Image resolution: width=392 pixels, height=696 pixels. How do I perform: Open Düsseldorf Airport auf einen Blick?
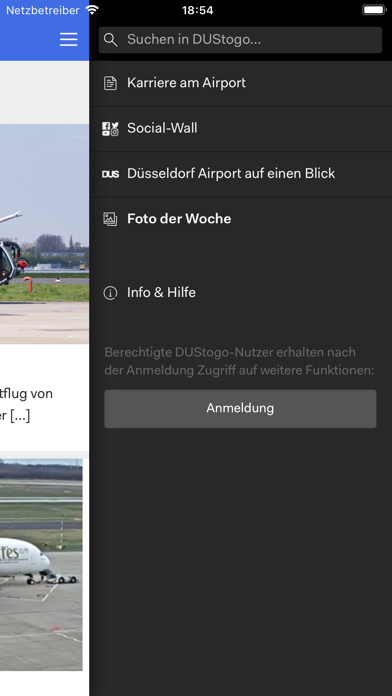tap(241, 174)
